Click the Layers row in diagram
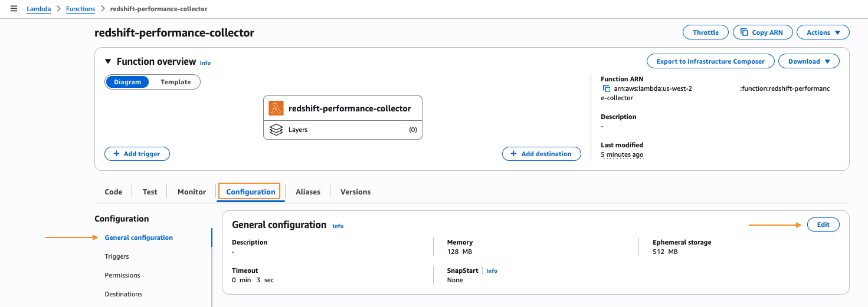Image resolution: width=868 pixels, height=307 pixels. 343,130
